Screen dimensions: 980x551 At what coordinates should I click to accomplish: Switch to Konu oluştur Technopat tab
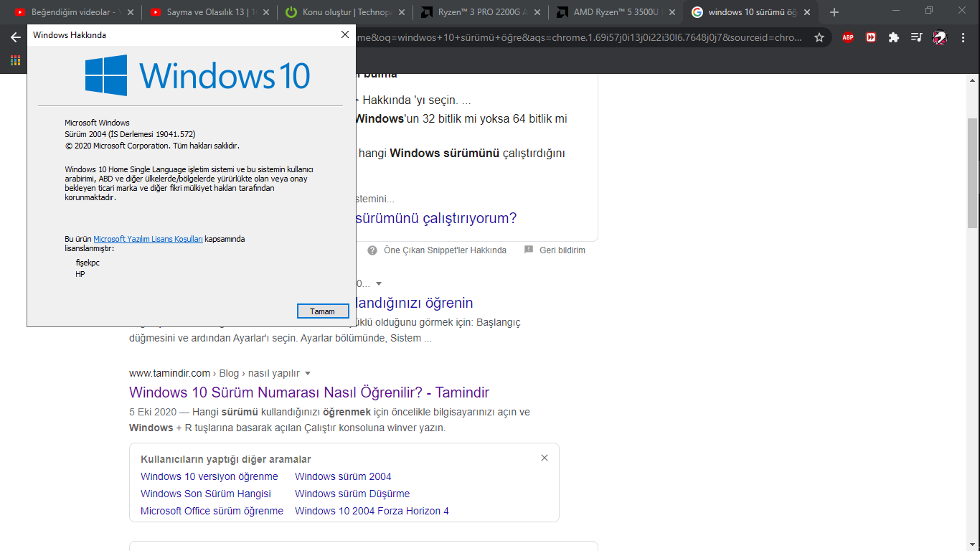coord(344,12)
